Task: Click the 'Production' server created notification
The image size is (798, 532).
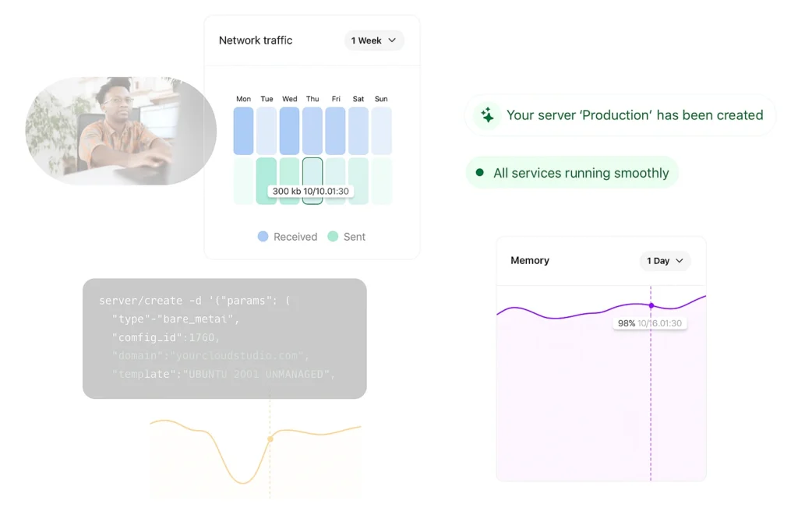Action: point(620,115)
